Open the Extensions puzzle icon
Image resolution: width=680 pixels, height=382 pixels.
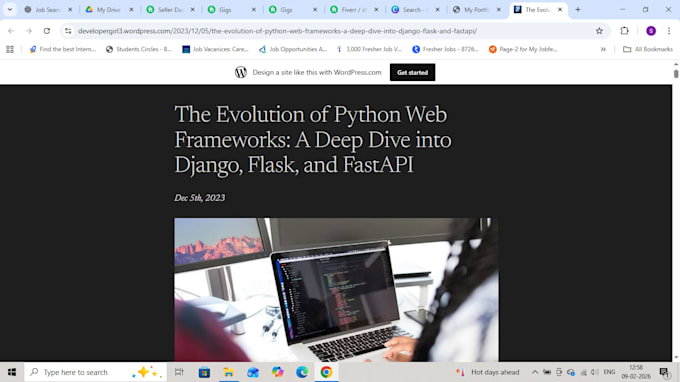[624, 31]
